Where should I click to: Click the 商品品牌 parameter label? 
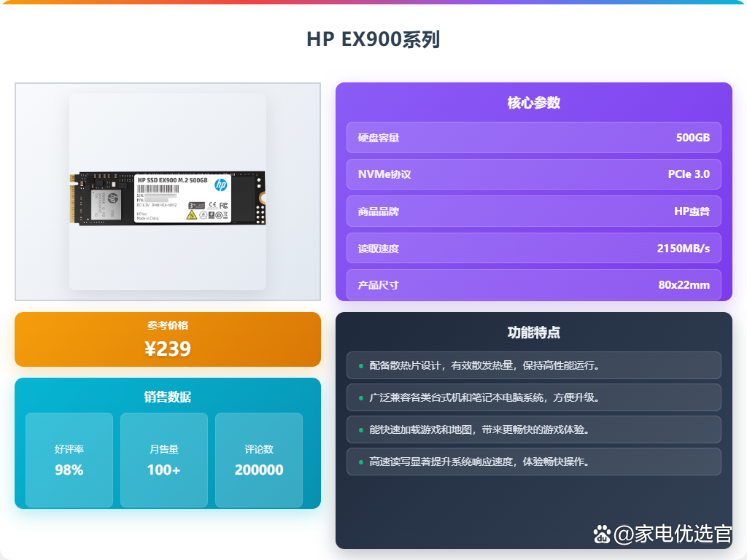click(379, 211)
